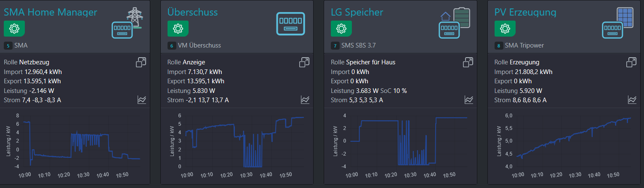Open PV Erzeugung details in popup window

631,63
